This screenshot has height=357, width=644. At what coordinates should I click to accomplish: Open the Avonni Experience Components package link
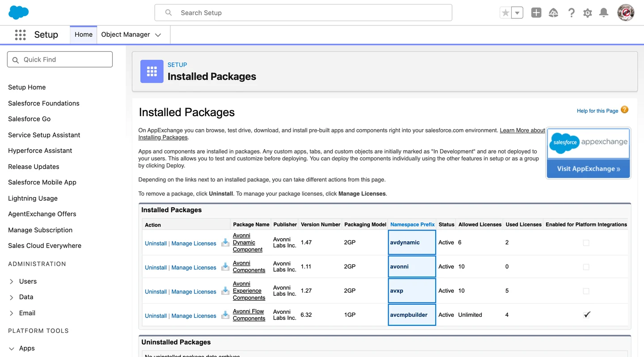tap(249, 291)
